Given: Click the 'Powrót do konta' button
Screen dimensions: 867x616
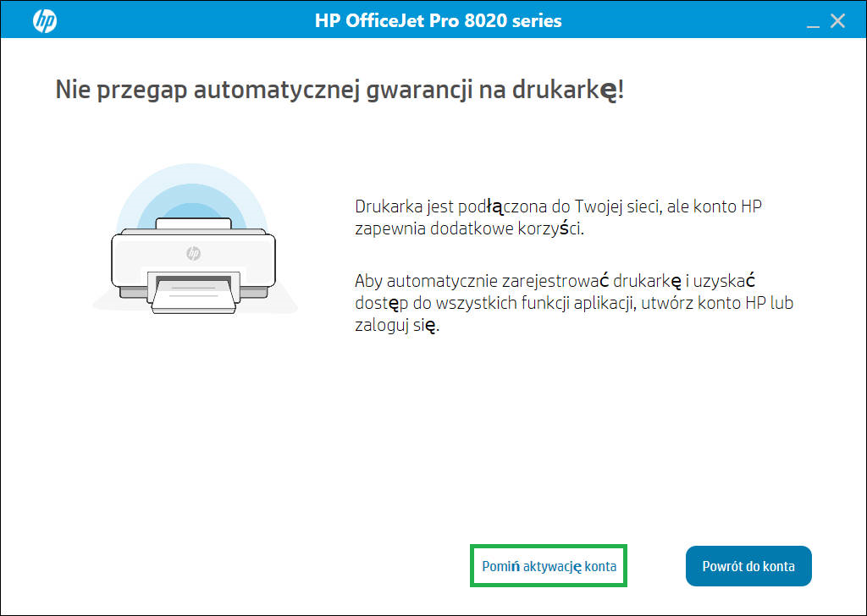Looking at the screenshot, I should (748, 566).
